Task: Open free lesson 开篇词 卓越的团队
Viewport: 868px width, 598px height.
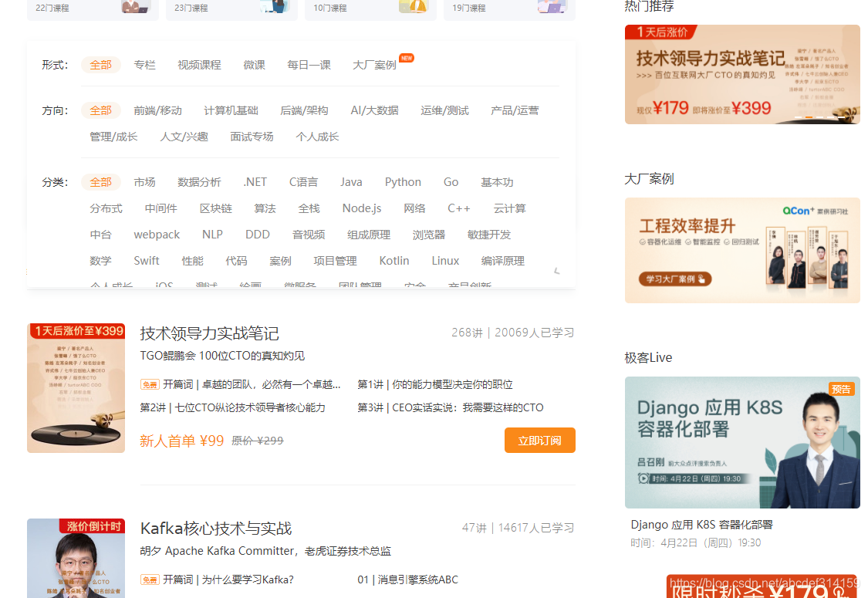Action: tap(241, 384)
